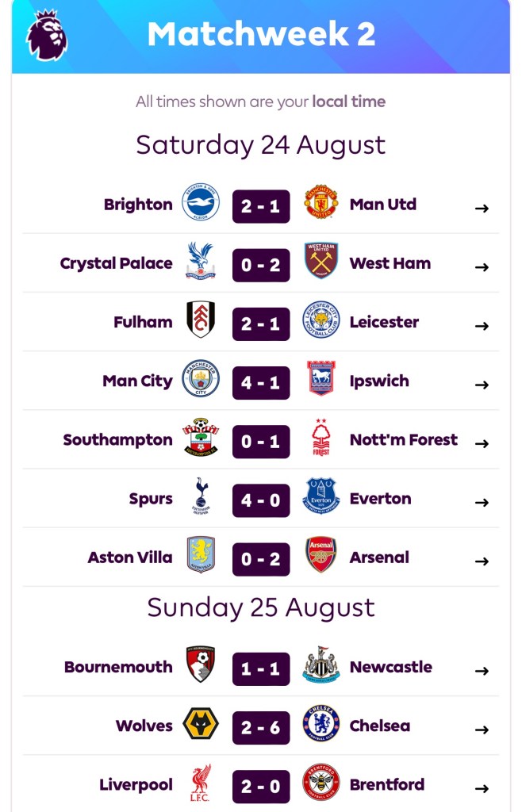This screenshot has height=812, width=522.
Task: Open Spurs vs Everton details arrow
Action: [482, 502]
